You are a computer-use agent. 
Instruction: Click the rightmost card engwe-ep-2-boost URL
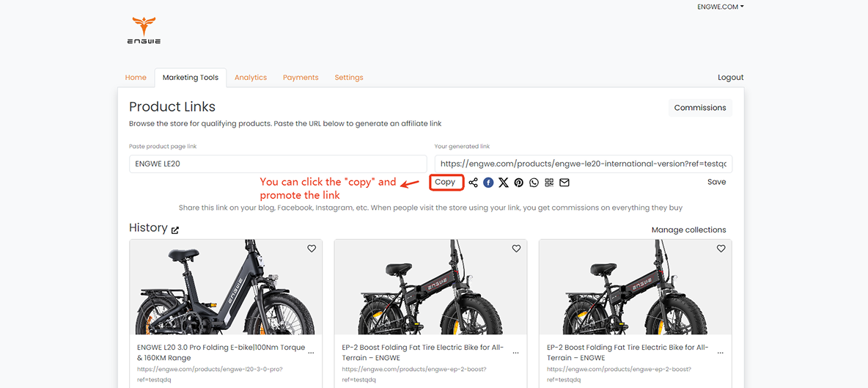(619, 374)
